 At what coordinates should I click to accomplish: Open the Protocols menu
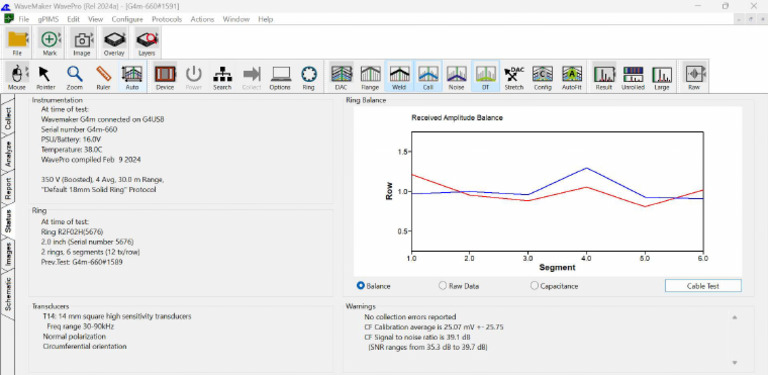pos(167,19)
